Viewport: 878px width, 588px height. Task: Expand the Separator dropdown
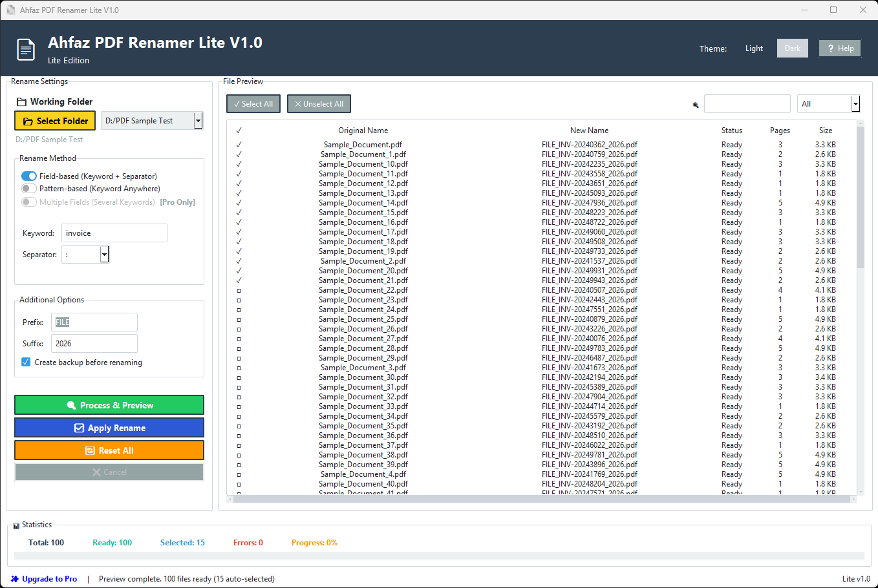[x=104, y=255]
